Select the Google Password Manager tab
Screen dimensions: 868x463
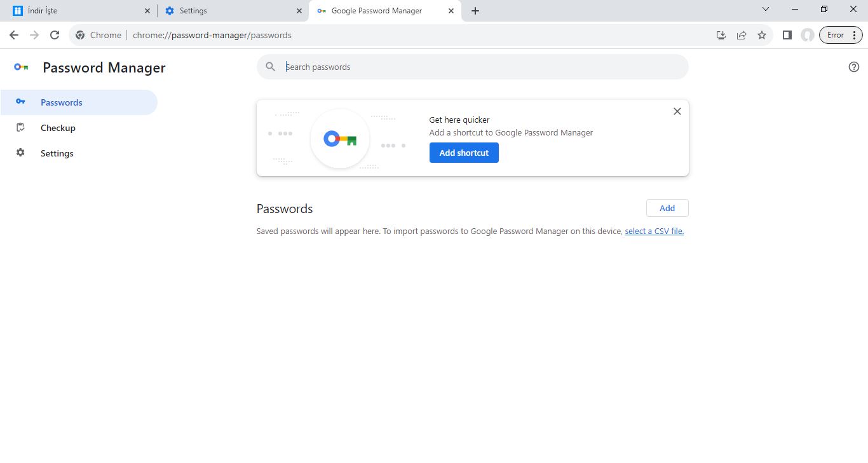tap(385, 11)
